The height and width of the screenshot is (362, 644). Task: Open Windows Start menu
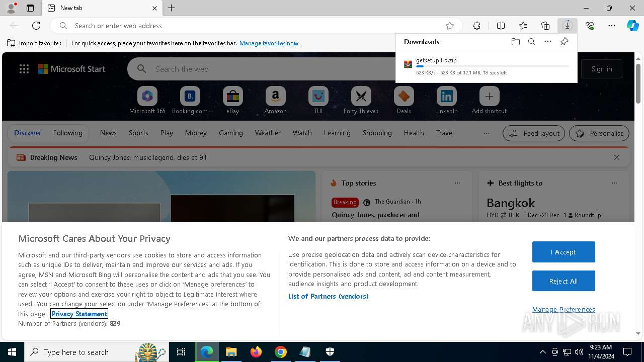[12, 352]
